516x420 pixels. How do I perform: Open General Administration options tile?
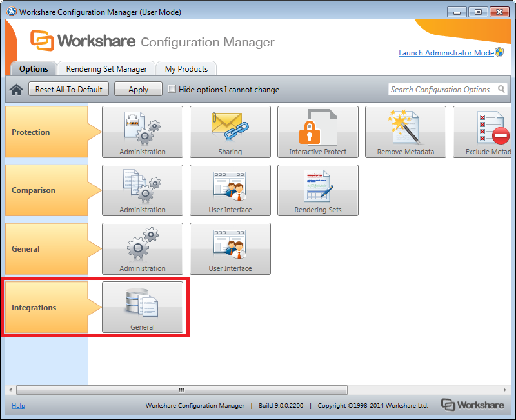pyautogui.click(x=143, y=249)
